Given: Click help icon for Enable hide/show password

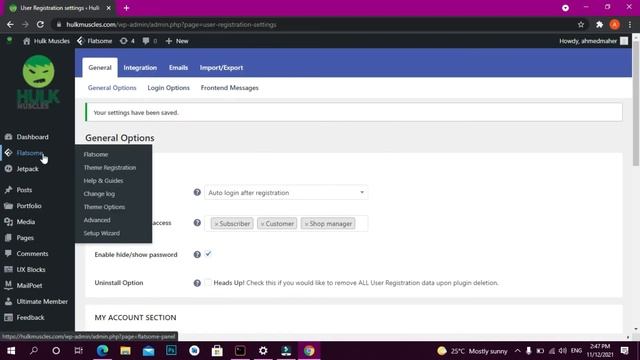Looking at the screenshot, I should tap(197, 254).
